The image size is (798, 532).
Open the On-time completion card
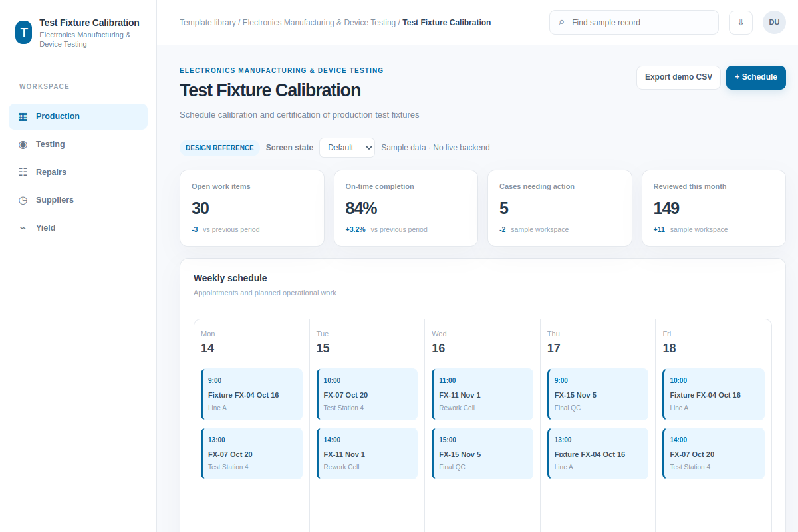[406, 208]
